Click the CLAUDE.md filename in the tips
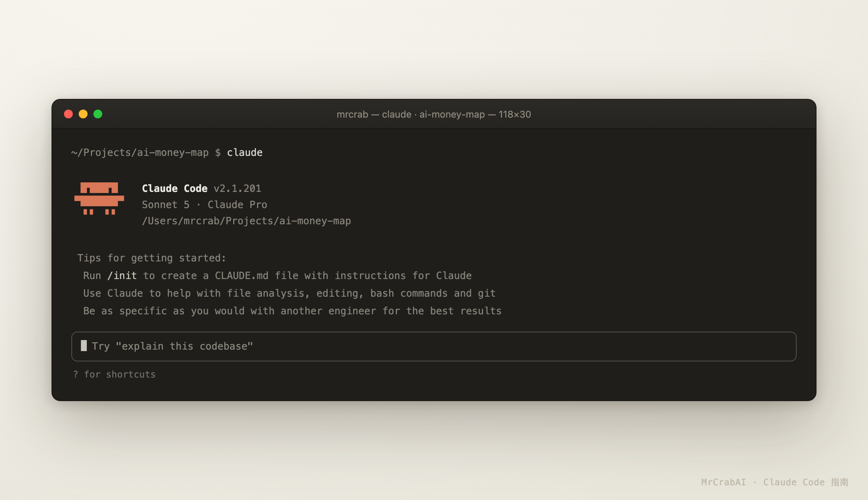 click(x=242, y=276)
